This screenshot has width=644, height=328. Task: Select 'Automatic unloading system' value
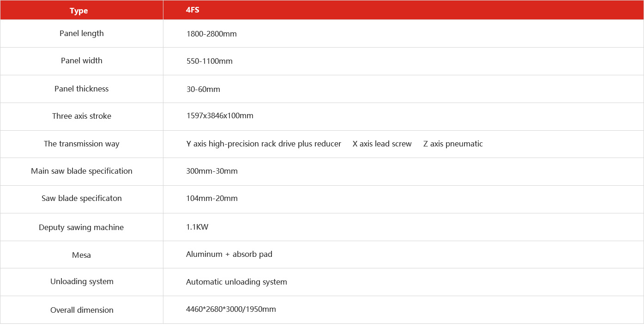236,282
